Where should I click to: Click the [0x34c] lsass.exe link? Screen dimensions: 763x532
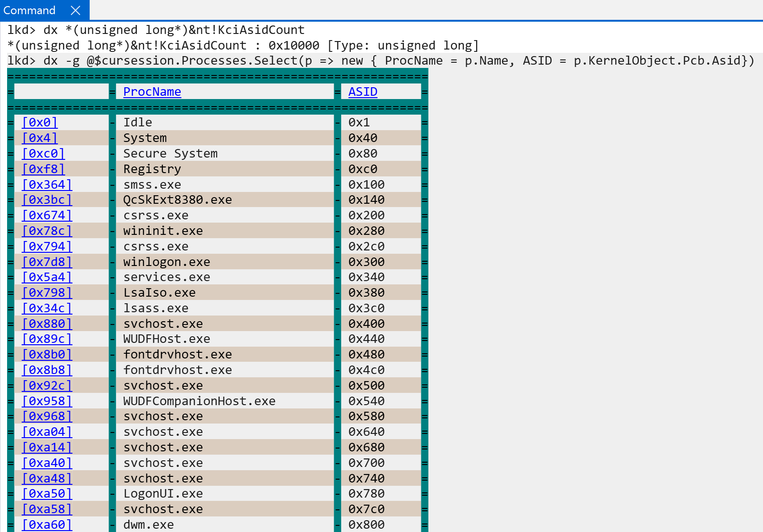pyautogui.click(x=47, y=308)
